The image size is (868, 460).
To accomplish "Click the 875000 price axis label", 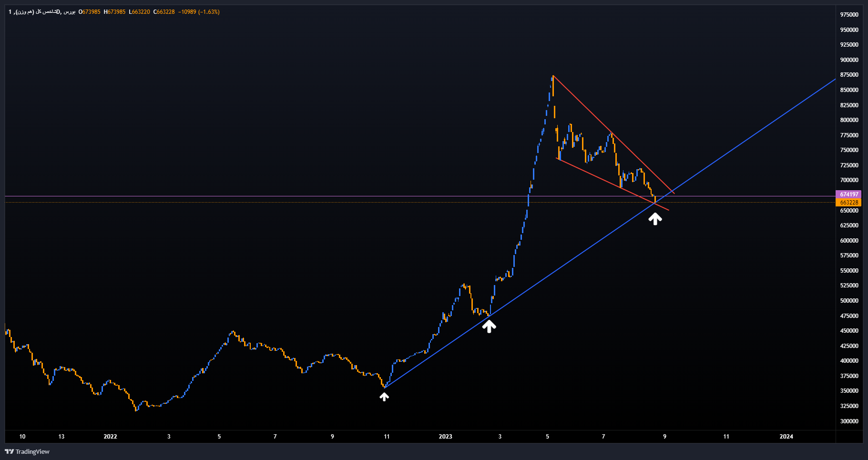I will 849,75.
